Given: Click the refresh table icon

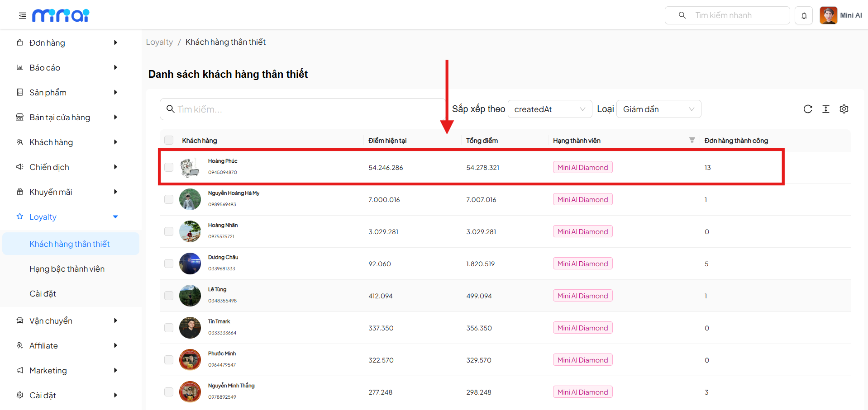Looking at the screenshot, I should point(807,109).
